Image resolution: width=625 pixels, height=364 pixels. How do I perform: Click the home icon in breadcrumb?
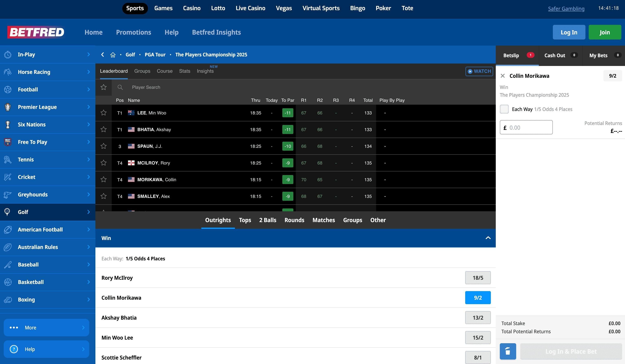coord(113,55)
